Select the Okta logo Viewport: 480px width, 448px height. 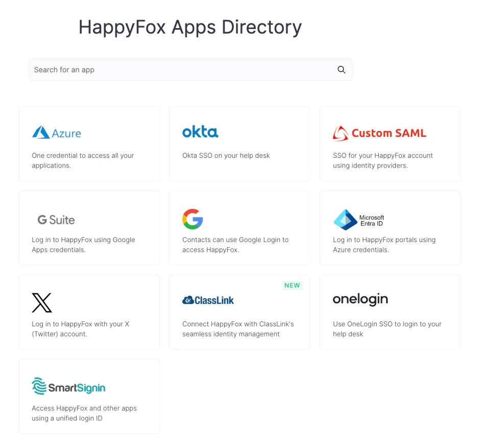pyautogui.click(x=200, y=132)
